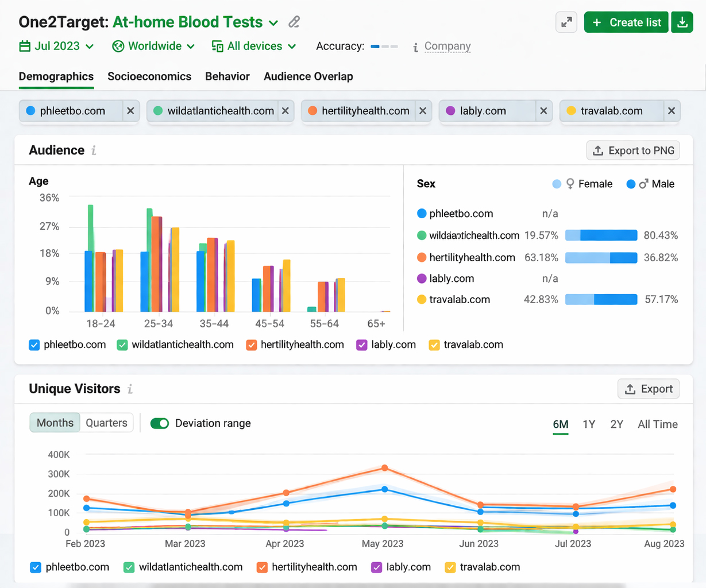Click the download icon button

point(682,22)
